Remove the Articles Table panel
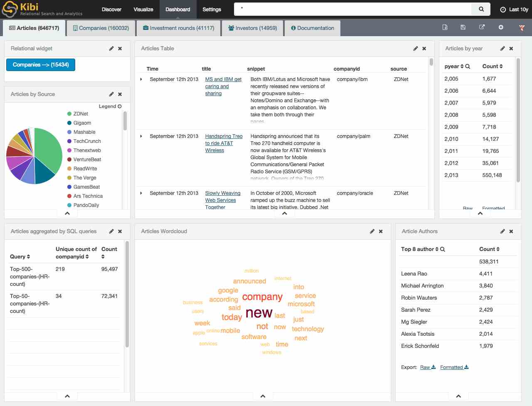Screen dimensions: 532x406 pyautogui.click(x=424, y=49)
